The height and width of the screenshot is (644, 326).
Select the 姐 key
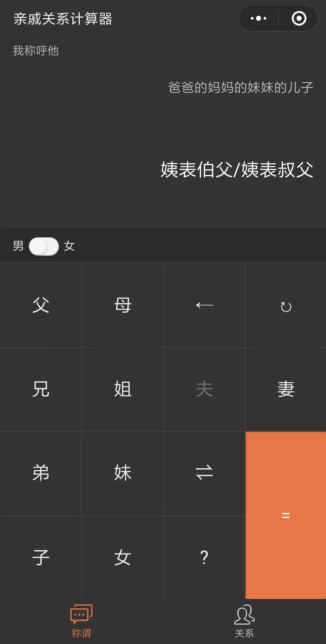(x=123, y=389)
